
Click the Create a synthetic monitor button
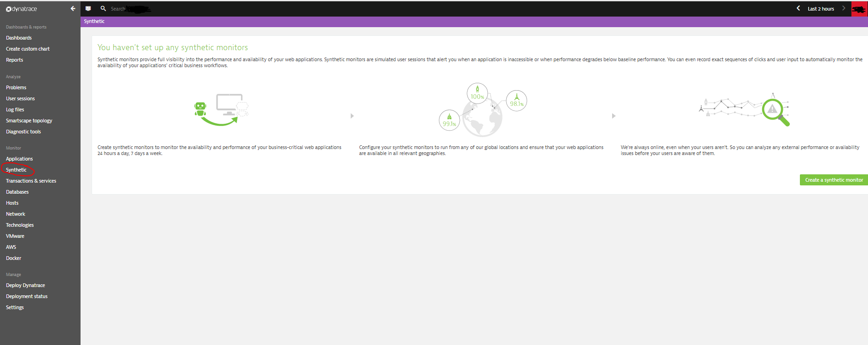pos(833,180)
